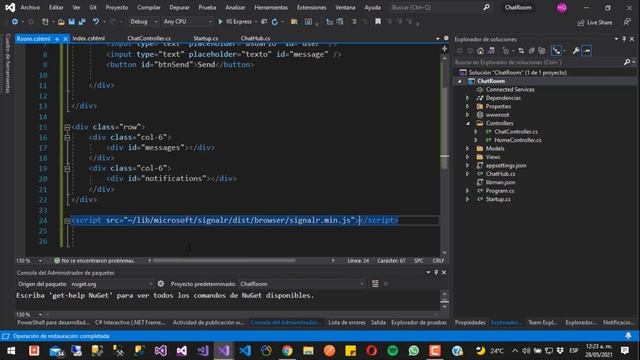Open Spotify from the taskbar
Image resolution: width=640 pixels, height=360 pixels.
click(x=392, y=351)
